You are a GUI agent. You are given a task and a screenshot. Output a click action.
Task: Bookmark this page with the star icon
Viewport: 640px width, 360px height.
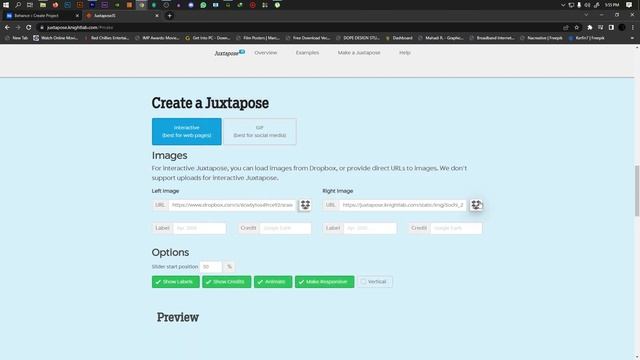[x=576, y=27]
